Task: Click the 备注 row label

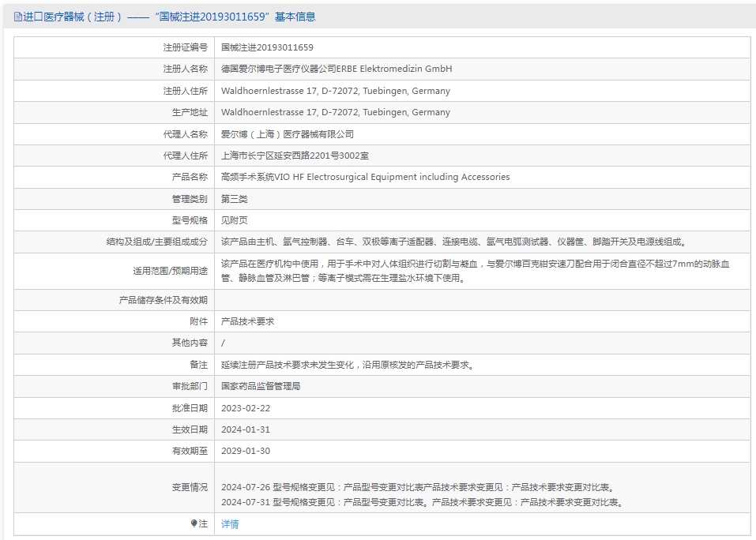Action: tap(198, 365)
